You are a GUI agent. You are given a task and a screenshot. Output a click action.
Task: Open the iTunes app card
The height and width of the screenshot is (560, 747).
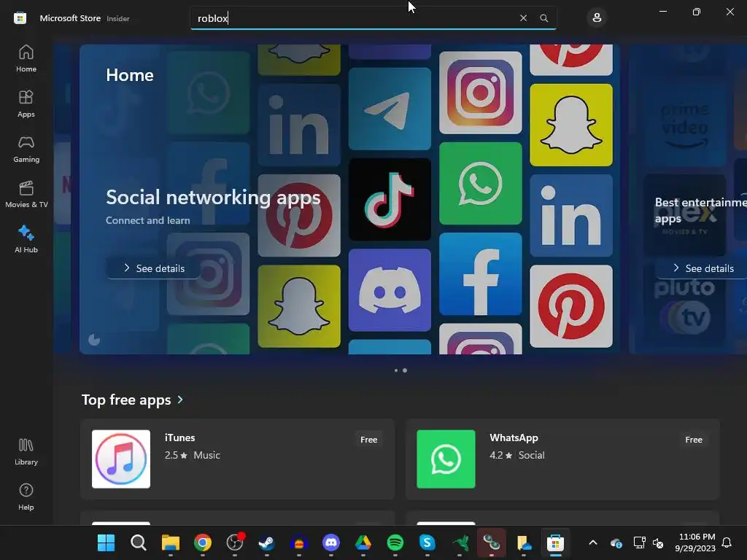tap(237, 459)
